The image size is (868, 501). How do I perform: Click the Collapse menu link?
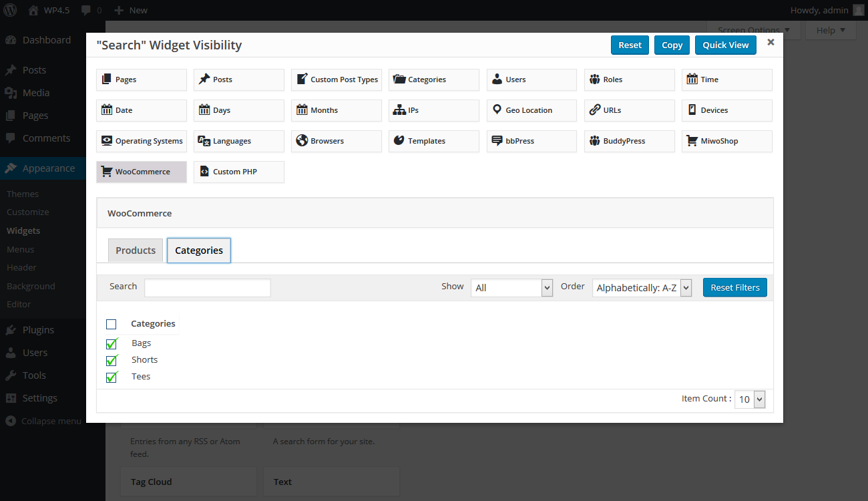tap(43, 421)
